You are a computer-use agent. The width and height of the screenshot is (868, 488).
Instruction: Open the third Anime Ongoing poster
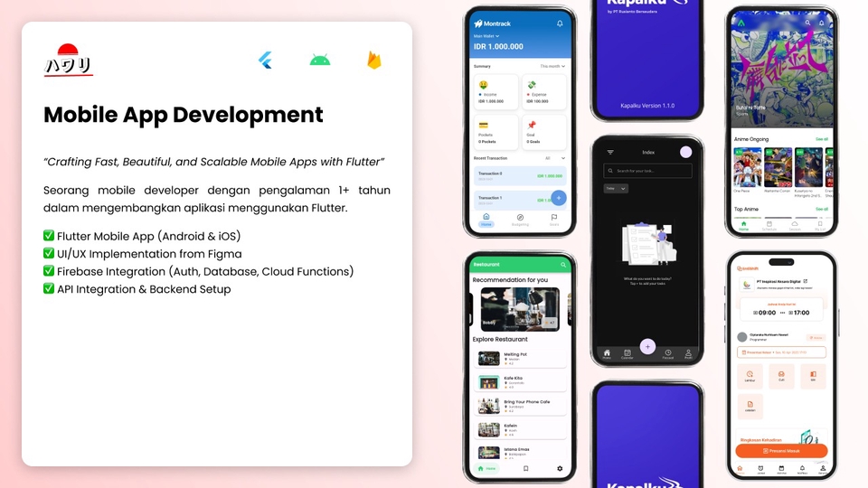(808, 167)
